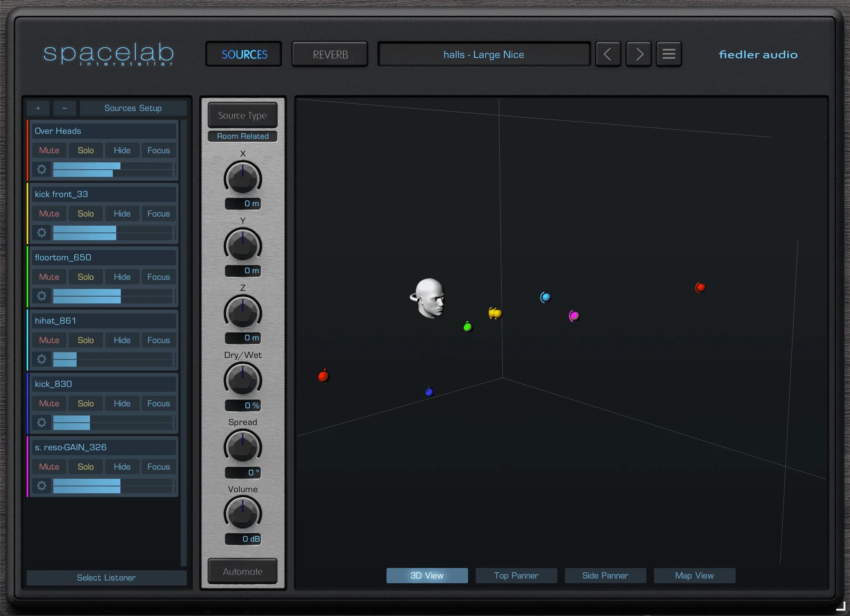Switch to Top Panner view
850x616 pixels.
[x=516, y=575]
